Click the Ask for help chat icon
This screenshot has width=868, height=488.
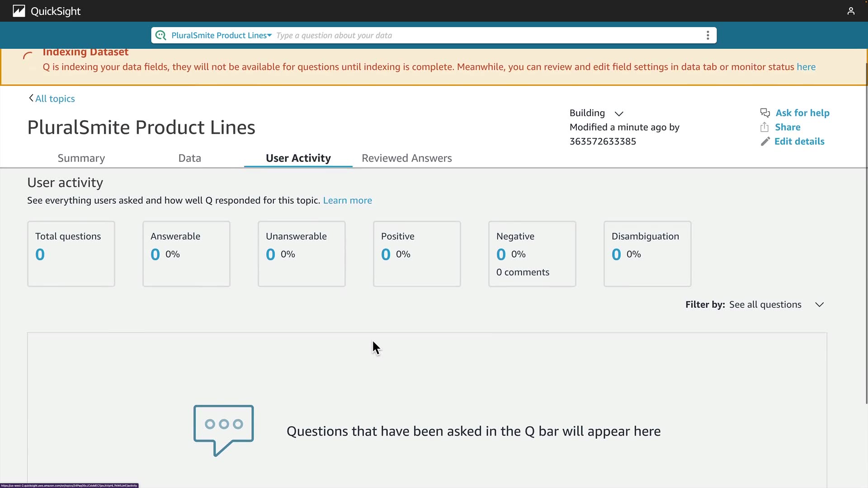tap(765, 113)
